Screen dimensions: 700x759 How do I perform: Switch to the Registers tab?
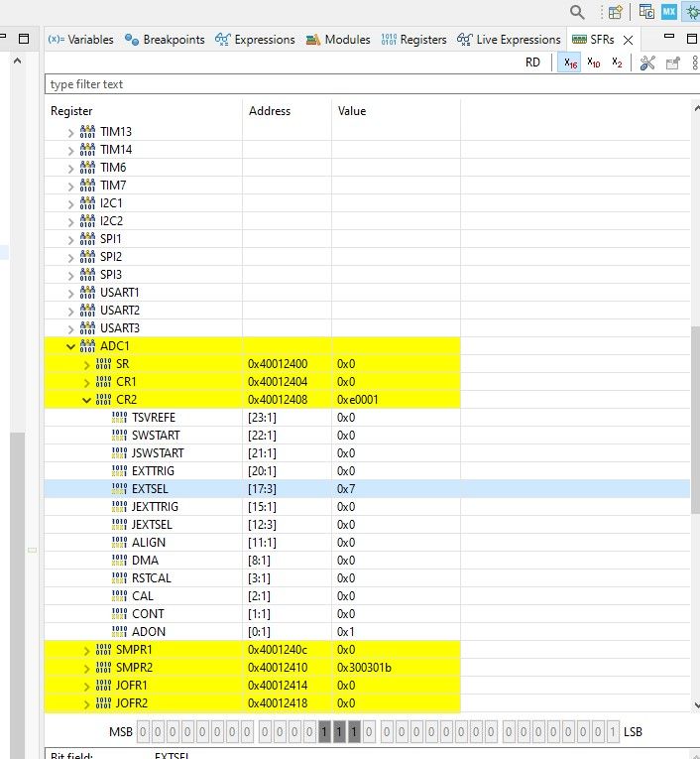[414, 40]
